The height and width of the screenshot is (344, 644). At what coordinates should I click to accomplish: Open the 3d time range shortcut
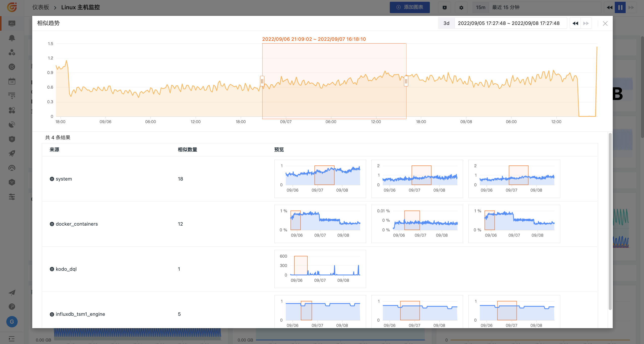446,23
